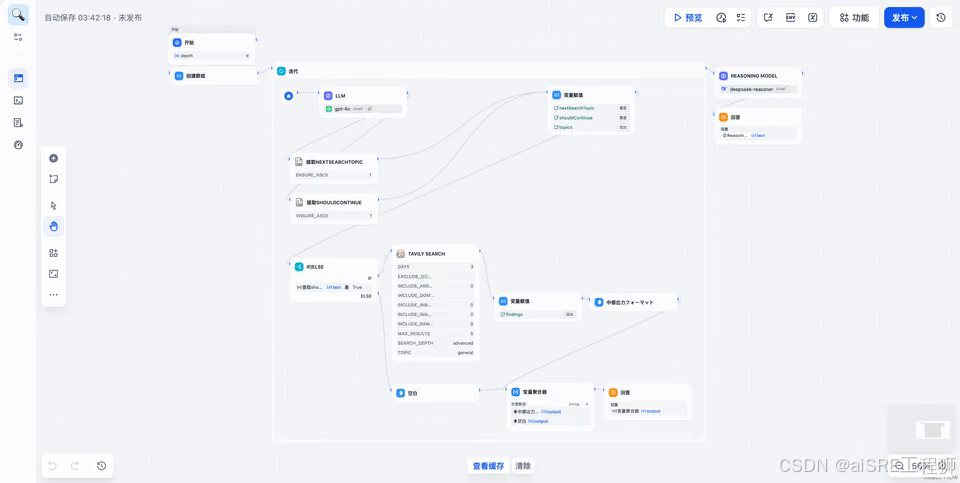The width and height of the screenshot is (960, 483).
Task: Select the pointer mode tool
Action: (53, 206)
